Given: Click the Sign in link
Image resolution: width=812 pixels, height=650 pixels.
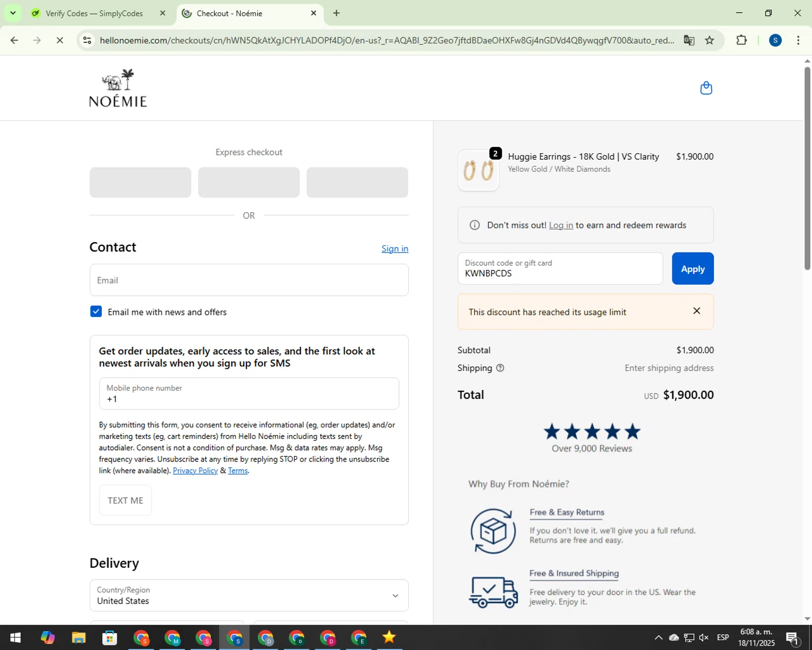Looking at the screenshot, I should point(395,249).
